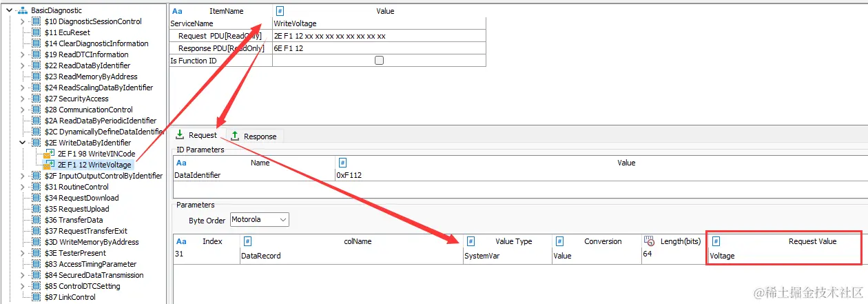Select the $31 RoutineControl tree item
Image resolution: width=868 pixels, height=304 pixels.
(x=76, y=187)
